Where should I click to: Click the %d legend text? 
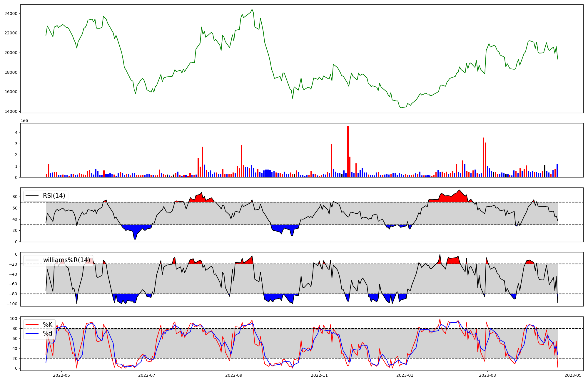tap(48, 333)
